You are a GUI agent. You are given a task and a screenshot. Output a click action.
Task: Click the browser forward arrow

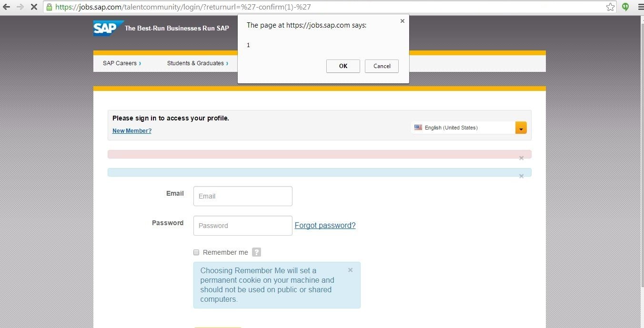click(x=20, y=7)
